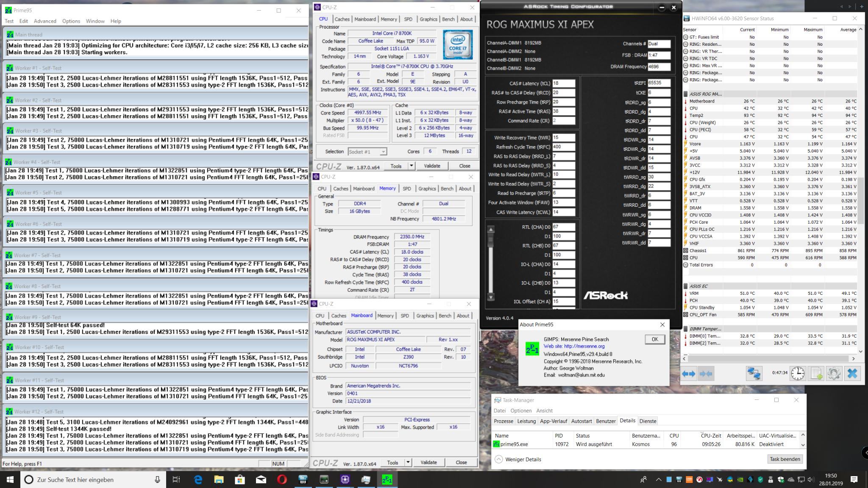Click Validate button in top CPU-Z

(432, 166)
